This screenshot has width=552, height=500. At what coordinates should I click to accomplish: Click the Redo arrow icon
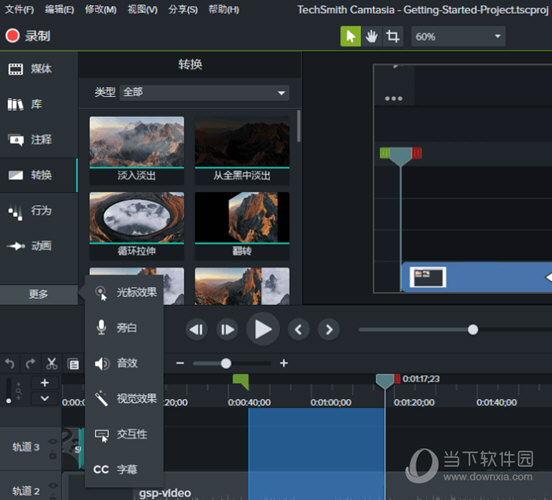[31, 363]
